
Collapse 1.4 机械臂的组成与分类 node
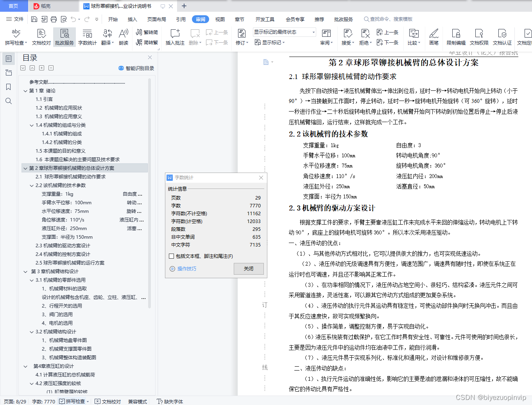tap(32, 125)
